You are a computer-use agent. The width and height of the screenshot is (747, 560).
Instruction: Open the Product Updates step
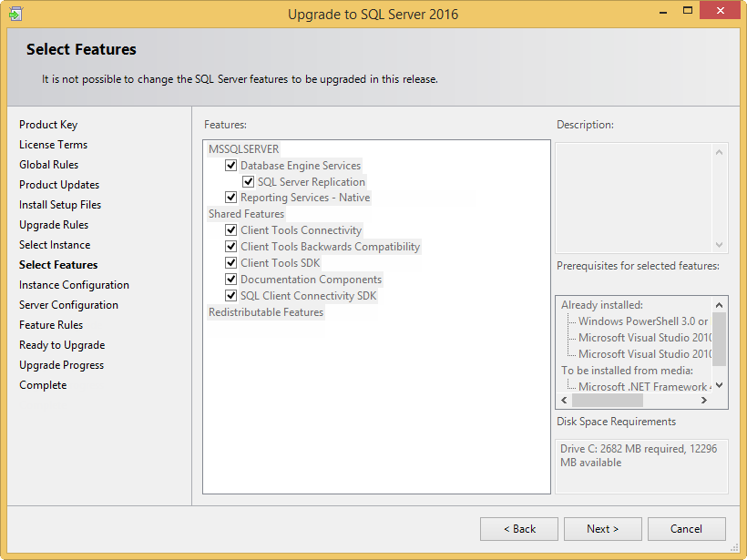pyautogui.click(x=59, y=185)
